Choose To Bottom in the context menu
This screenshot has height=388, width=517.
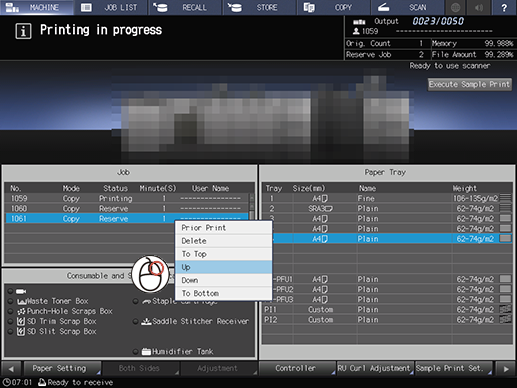[x=223, y=293]
